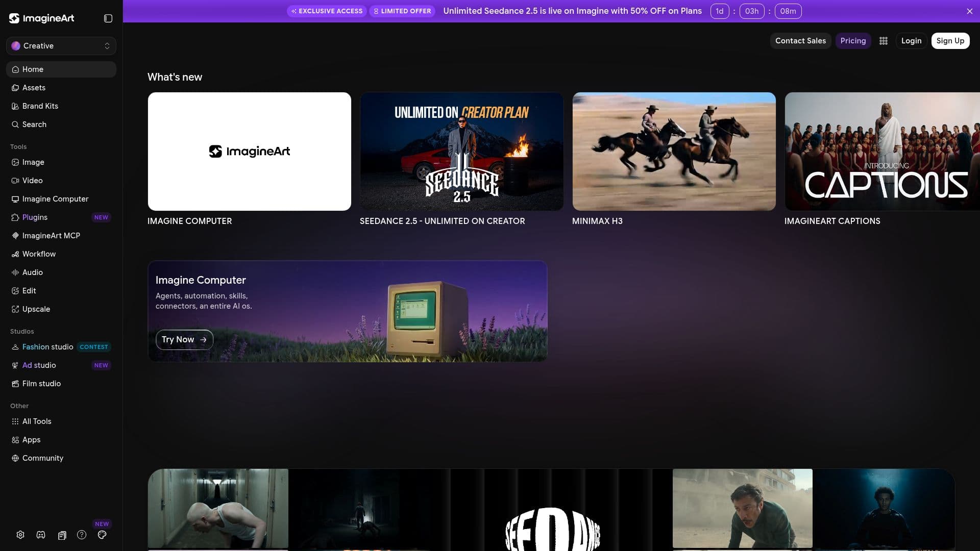Select the Video tool
This screenshot has width=980, height=551.
(x=61, y=181)
